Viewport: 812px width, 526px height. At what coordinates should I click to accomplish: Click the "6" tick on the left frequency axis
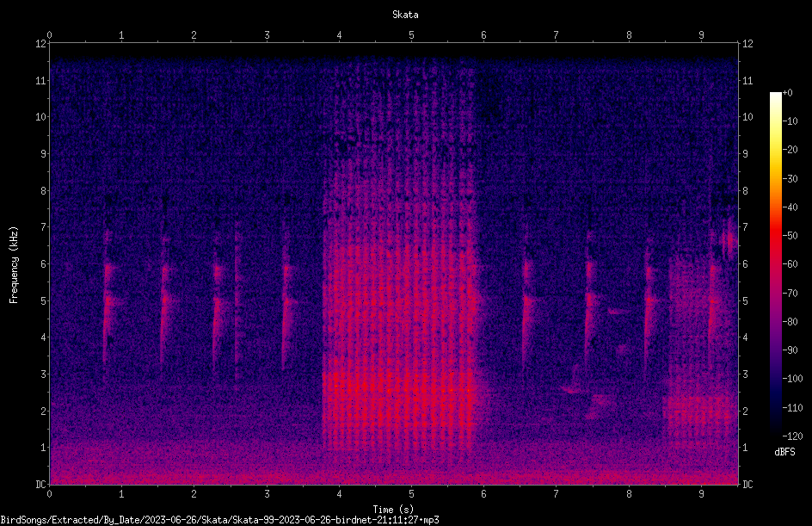[43, 264]
